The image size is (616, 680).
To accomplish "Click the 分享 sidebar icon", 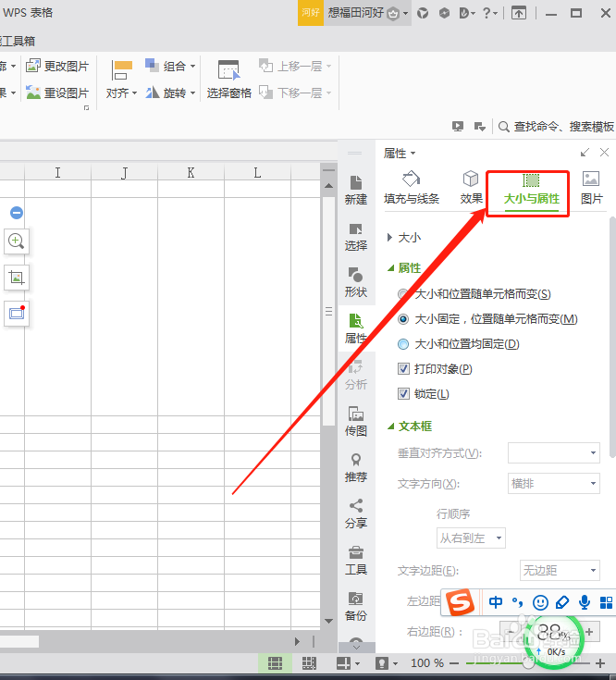I will pos(356,514).
